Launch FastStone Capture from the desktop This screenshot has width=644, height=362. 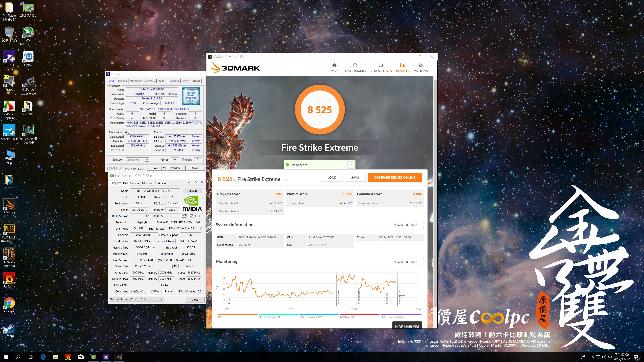(x=9, y=110)
